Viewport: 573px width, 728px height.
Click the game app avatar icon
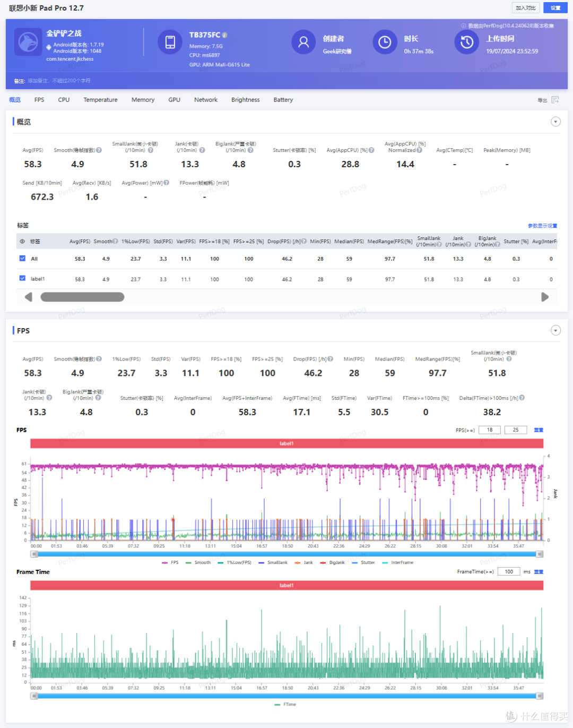pyautogui.click(x=28, y=42)
